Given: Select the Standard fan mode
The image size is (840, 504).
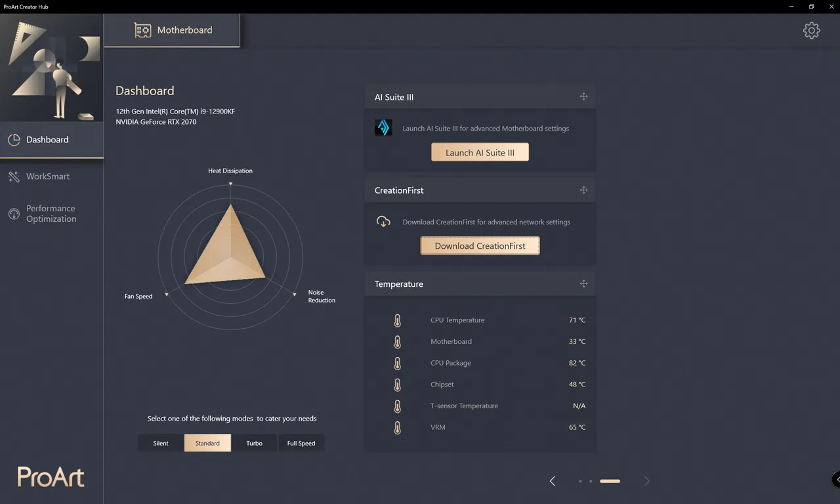Looking at the screenshot, I should pos(207,443).
